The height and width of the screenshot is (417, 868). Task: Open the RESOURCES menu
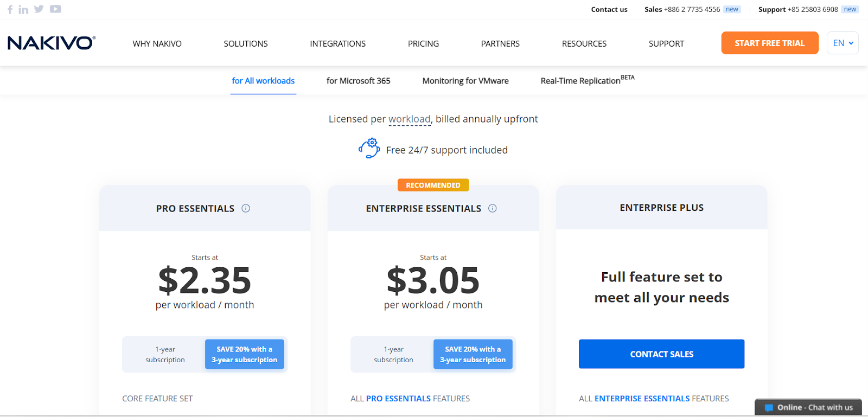[584, 43]
